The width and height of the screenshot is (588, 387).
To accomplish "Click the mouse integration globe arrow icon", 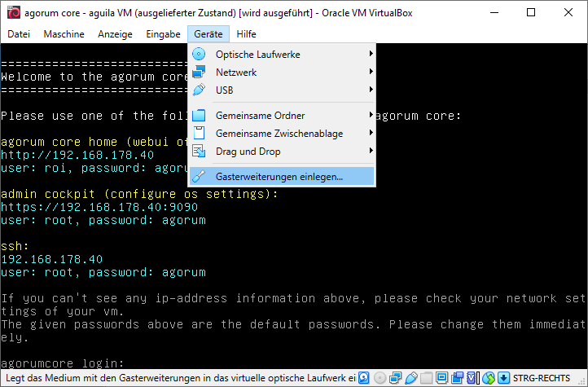I will 489,377.
